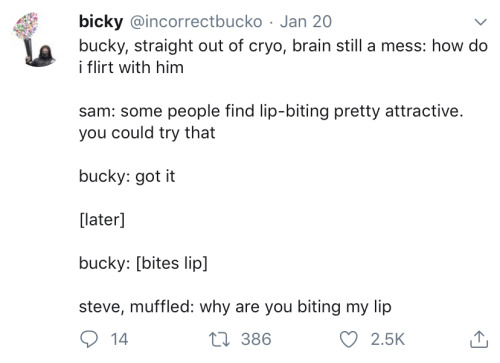Open the share upload icon
Screen dimensions: 500x363
point(479,339)
